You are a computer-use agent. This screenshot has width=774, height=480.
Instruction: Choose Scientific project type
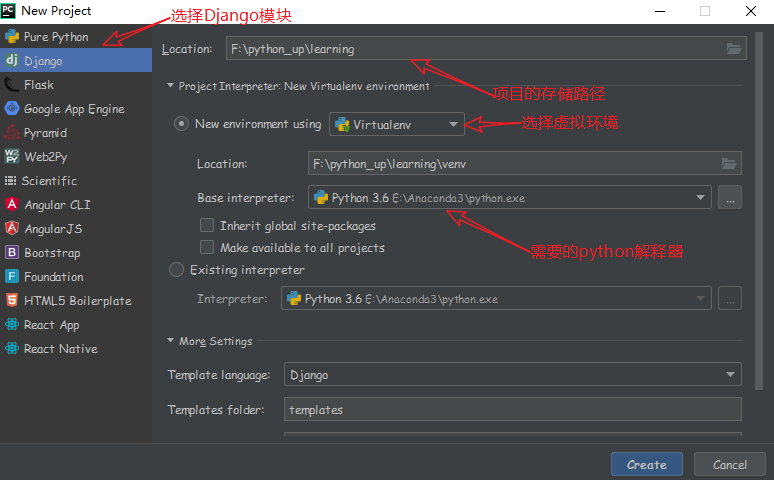[76, 180]
